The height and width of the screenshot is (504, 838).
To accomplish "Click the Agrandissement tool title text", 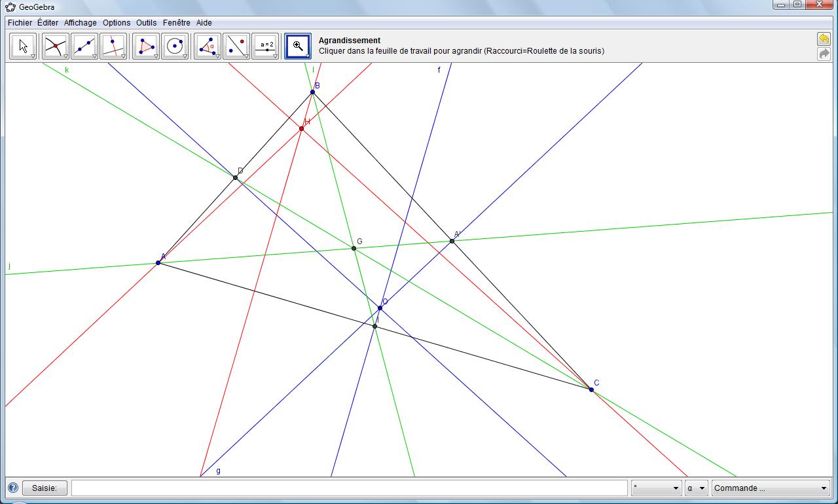I will [350, 41].
